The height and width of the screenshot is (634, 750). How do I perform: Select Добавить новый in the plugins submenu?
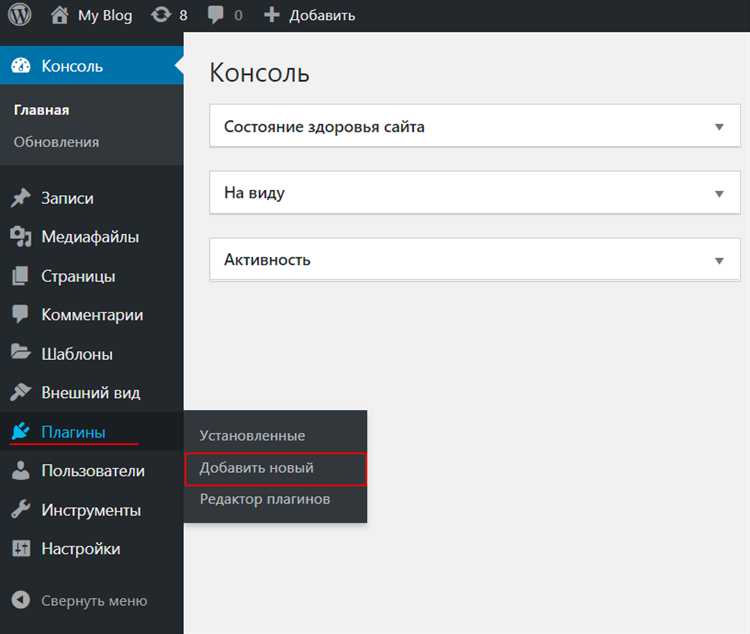click(x=257, y=468)
